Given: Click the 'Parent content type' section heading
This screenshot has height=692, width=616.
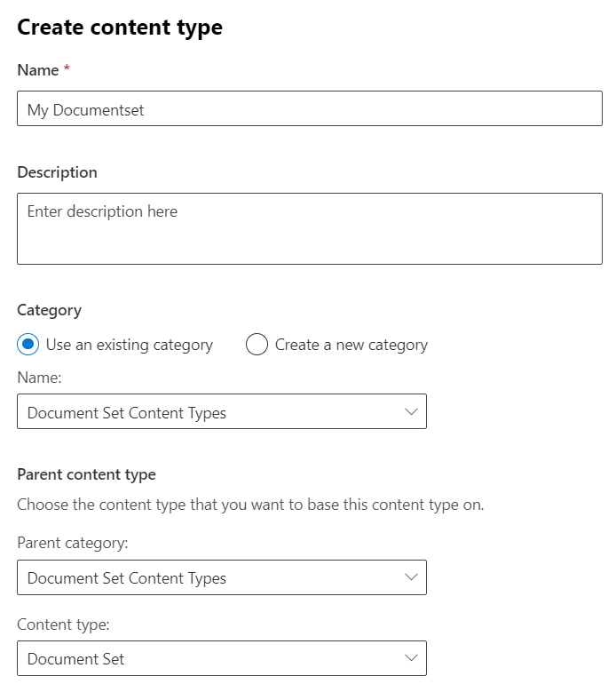Looking at the screenshot, I should click(86, 474).
